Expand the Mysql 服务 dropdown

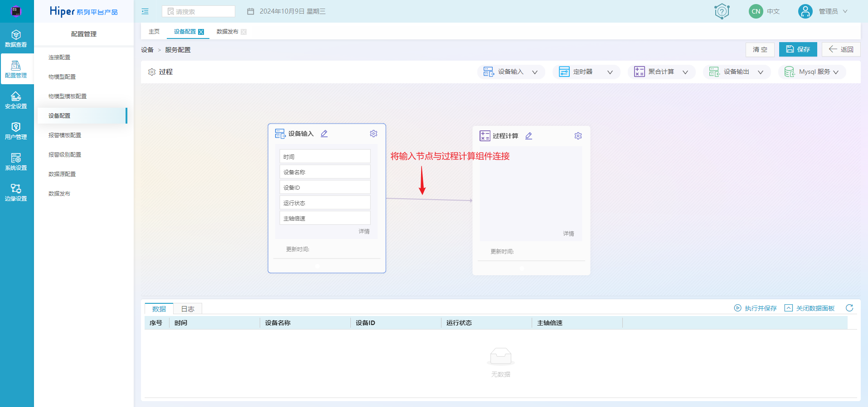(836, 72)
